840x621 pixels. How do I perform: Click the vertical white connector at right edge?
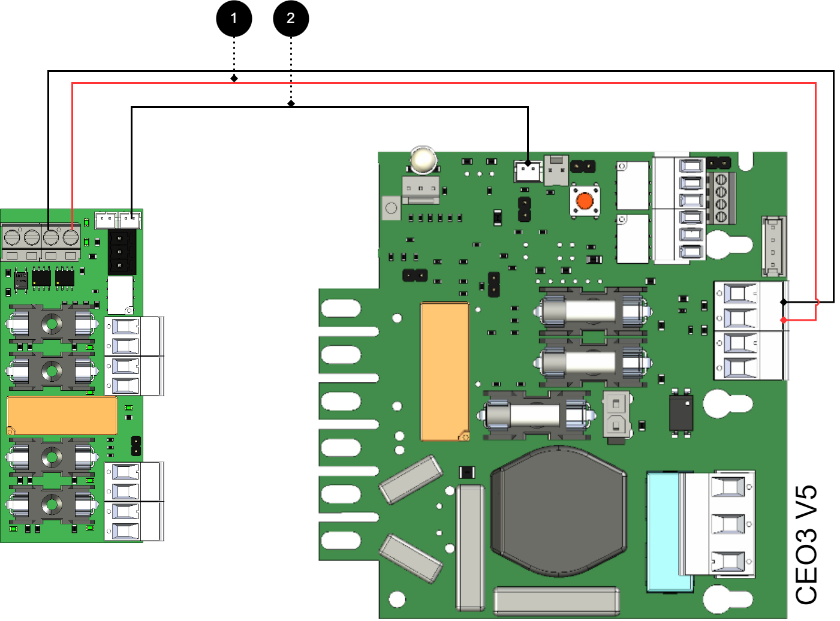coord(773,246)
